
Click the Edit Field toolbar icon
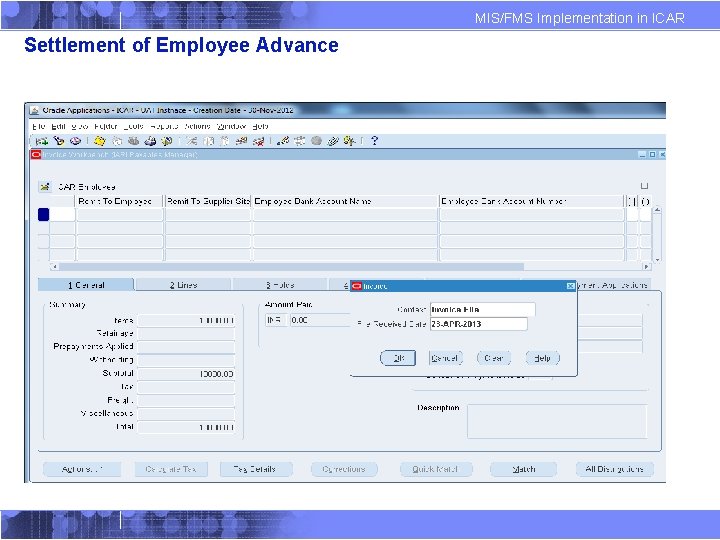pyautogui.click(x=283, y=141)
